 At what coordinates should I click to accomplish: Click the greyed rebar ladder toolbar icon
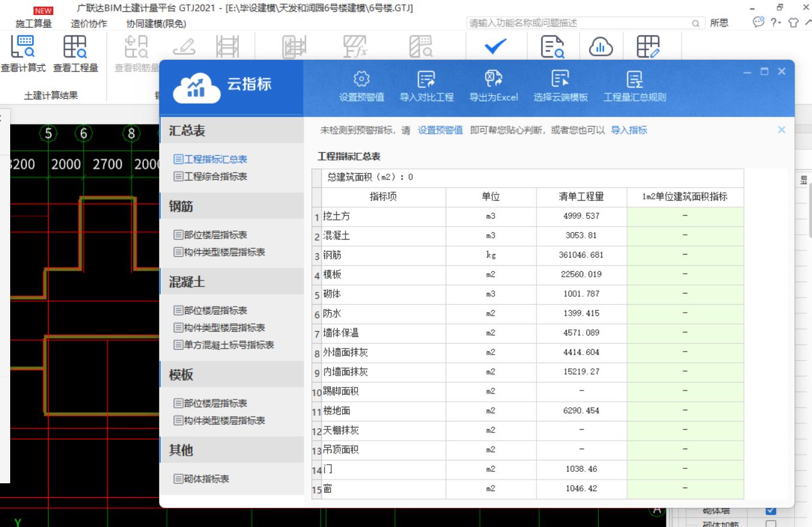pyautogui.click(x=228, y=47)
